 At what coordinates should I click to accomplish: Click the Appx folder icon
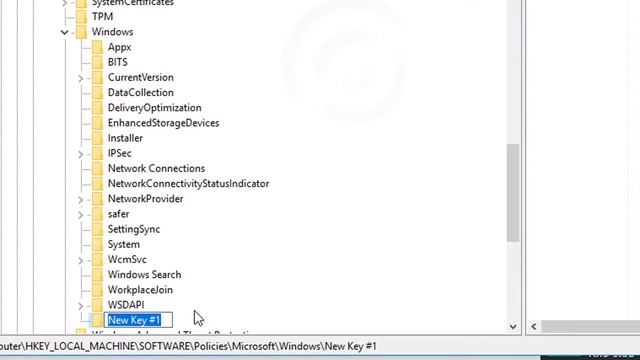pos(98,47)
